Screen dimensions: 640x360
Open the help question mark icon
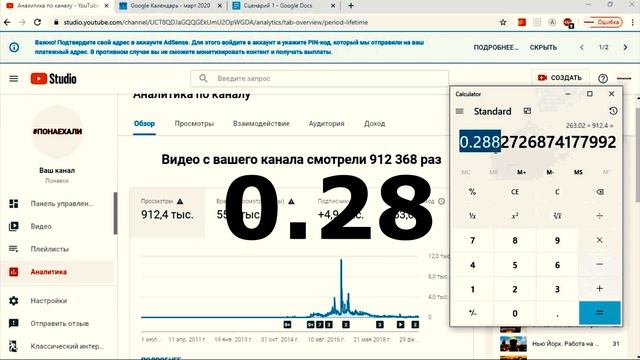click(602, 78)
